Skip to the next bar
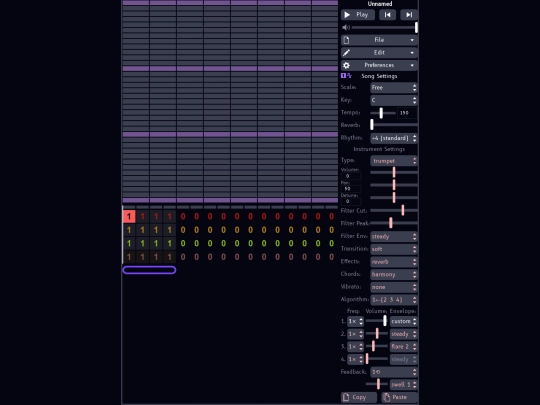Image resolution: width=540 pixels, height=405 pixels. 409,15
